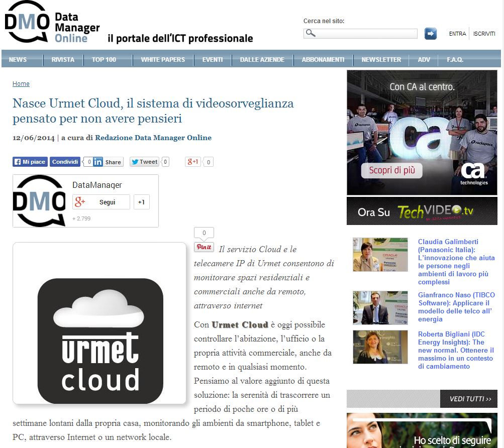Screen dimensions: 504x448
Task: Open Roberta Bigliani video thumbnail
Action: point(380,347)
